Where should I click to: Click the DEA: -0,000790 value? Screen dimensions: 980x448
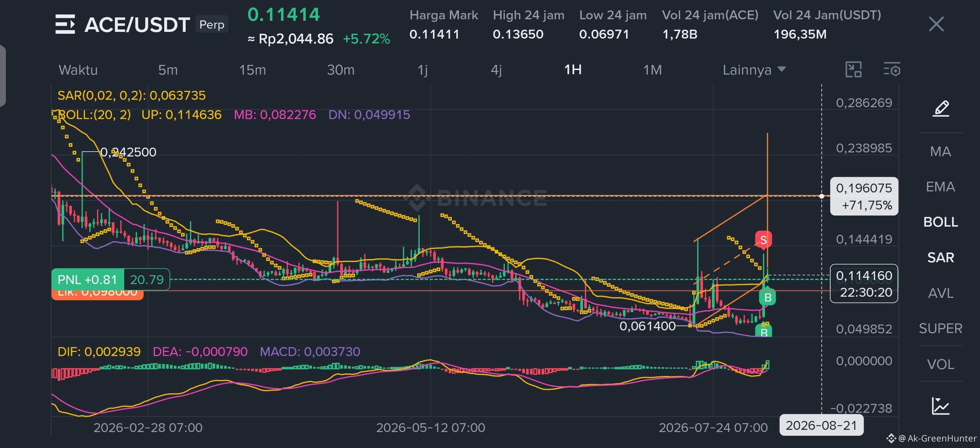[200, 351]
